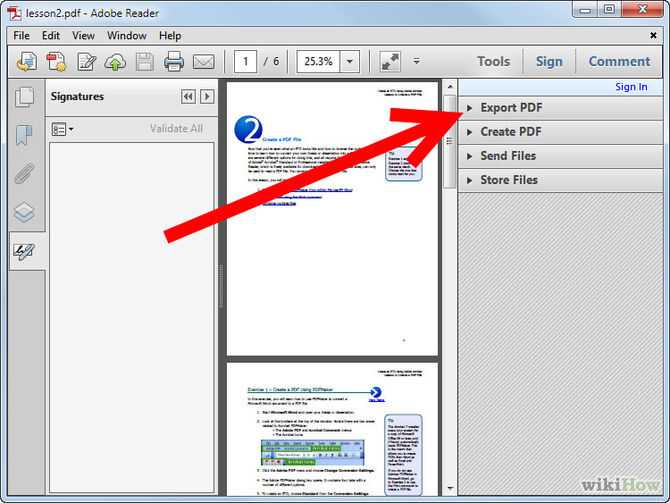Click the create PDF online toolbar icon
670x503 pixels.
point(56,62)
